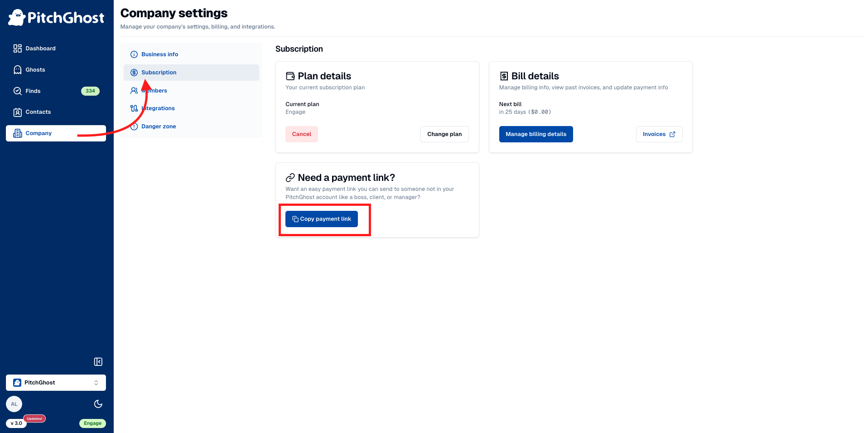
Task: Toggle dark mode moon icon
Action: [x=98, y=404]
